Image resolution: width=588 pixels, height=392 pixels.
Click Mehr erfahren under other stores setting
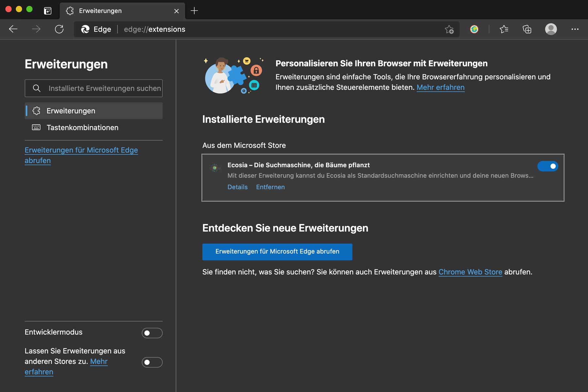click(x=66, y=366)
